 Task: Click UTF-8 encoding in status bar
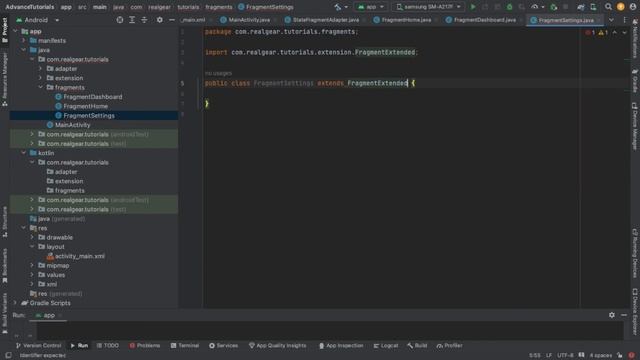point(565,355)
